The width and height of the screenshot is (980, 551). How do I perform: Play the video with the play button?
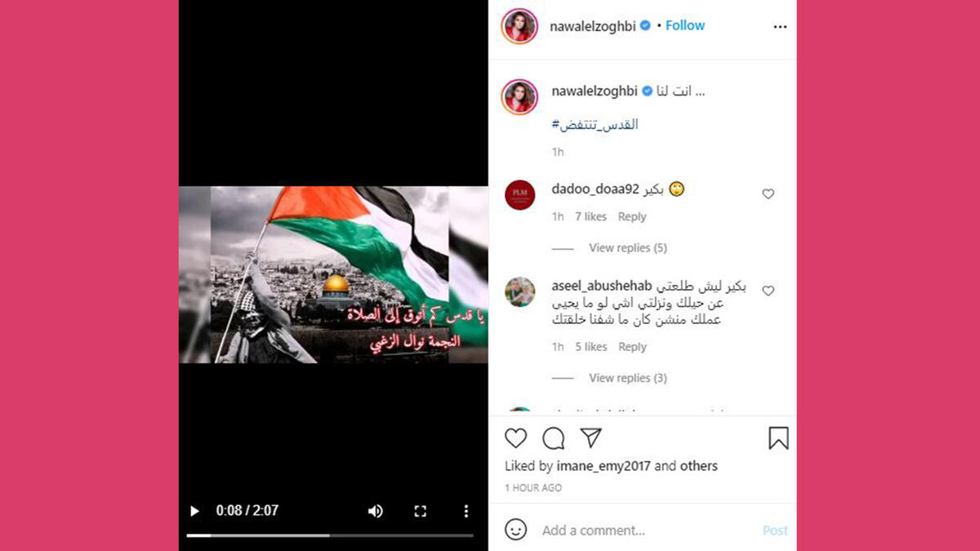tap(194, 511)
